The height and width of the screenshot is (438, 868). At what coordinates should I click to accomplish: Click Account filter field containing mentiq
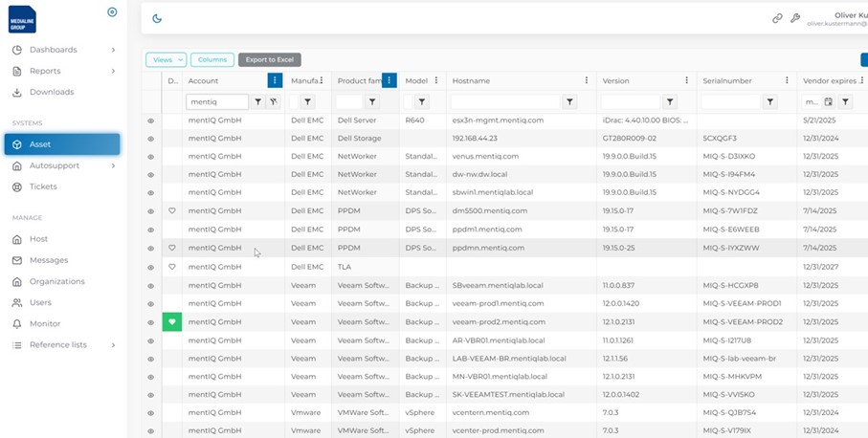pyautogui.click(x=217, y=101)
